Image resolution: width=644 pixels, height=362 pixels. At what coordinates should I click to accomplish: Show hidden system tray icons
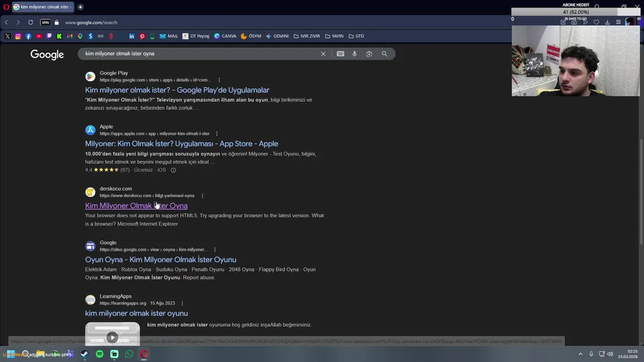click(580, 354)
